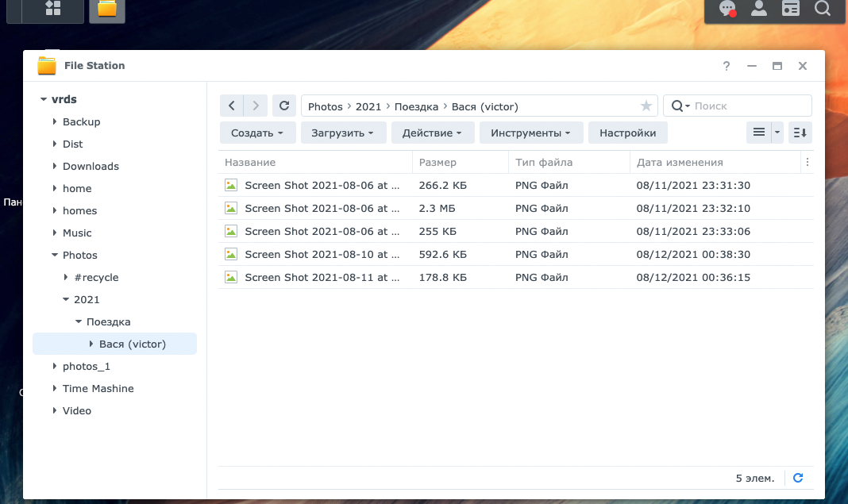848x504 pixels.
Task: Open the DSM main menu grid icon
Action: click(52, 9)
